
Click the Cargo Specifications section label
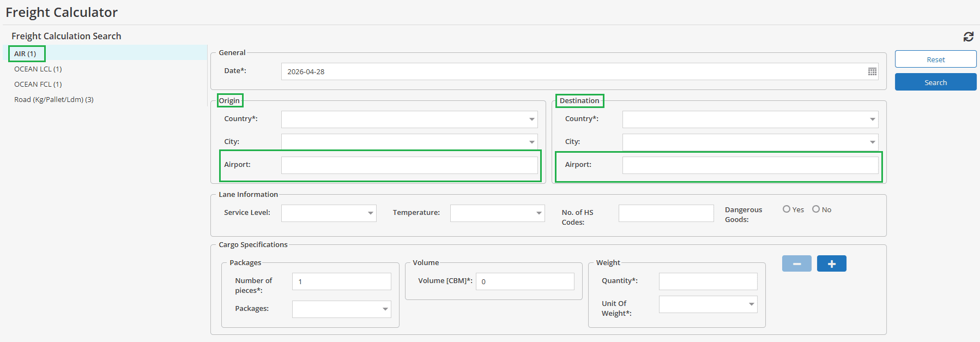253,244
